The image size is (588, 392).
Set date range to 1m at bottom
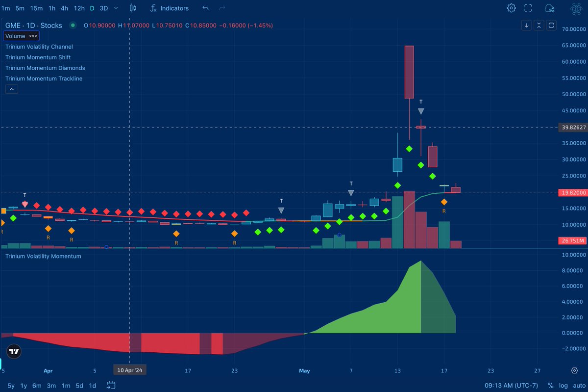[x=65, y=385]
